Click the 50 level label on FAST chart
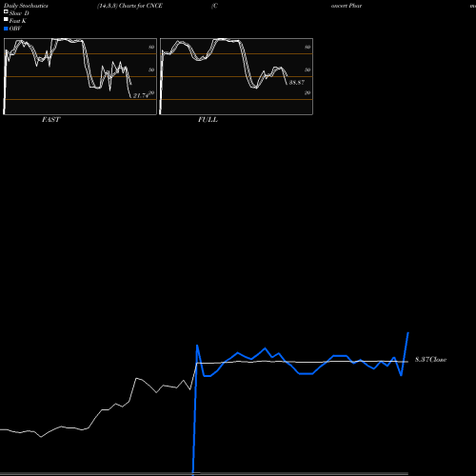This screenshot has width=476, height=476. point(151,69)
